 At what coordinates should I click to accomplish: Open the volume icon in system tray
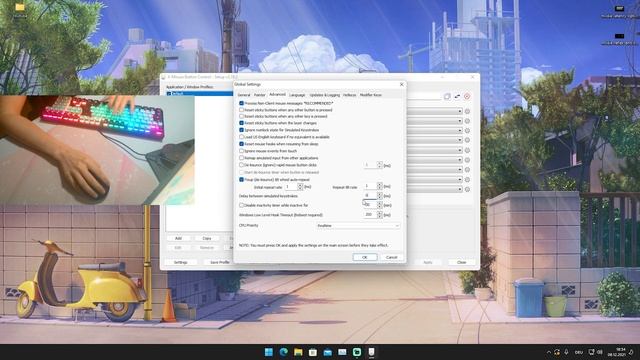pyautogui.click(x=600, y=352)
